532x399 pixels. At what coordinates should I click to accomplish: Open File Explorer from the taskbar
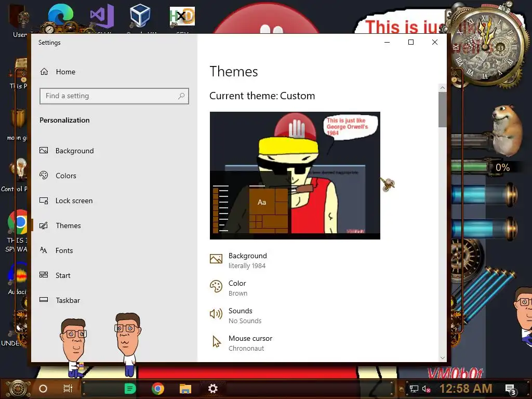click(x=185, y=389)
